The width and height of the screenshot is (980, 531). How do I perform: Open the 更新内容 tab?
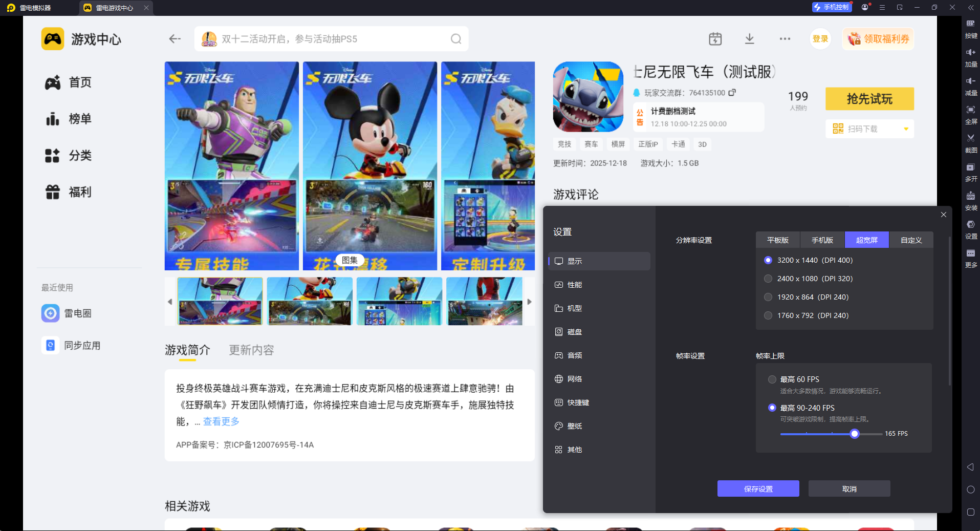click(251, 350)
